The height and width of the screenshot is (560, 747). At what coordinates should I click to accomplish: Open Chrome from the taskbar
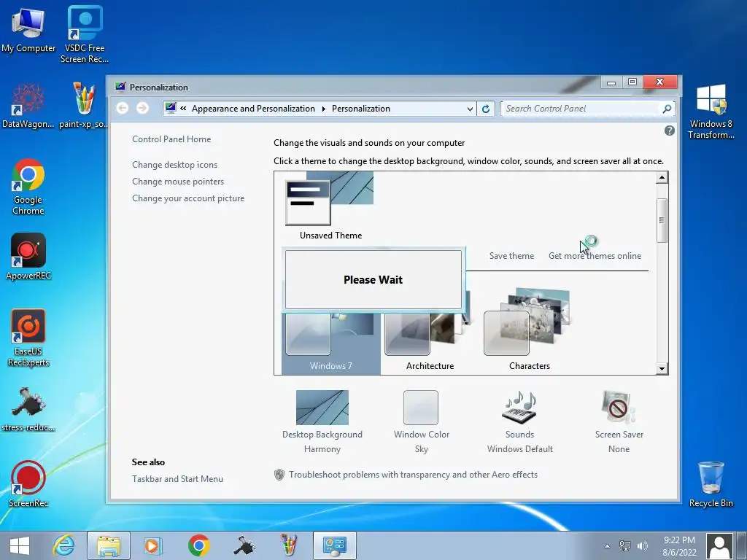pyautogui.click(x=198, y=545)
